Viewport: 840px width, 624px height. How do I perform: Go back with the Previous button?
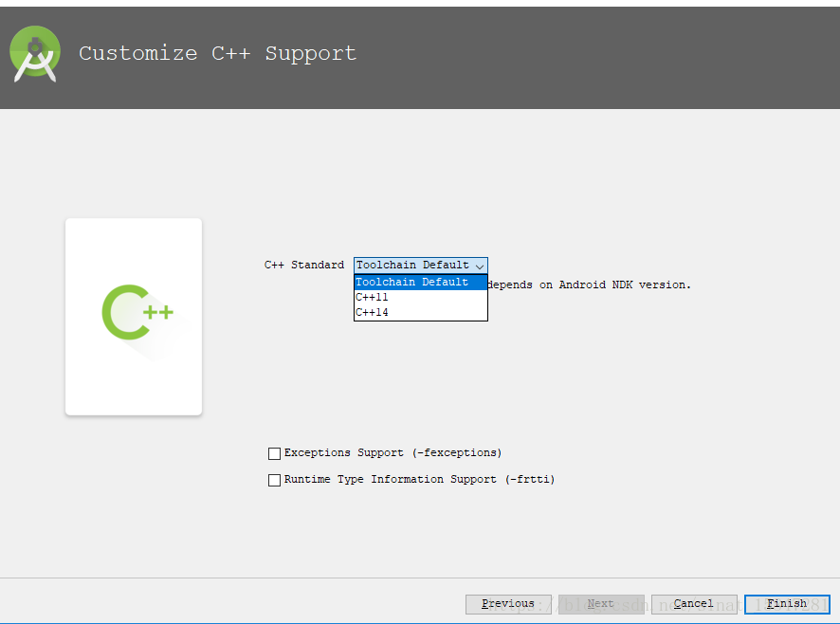coord(508,604)
